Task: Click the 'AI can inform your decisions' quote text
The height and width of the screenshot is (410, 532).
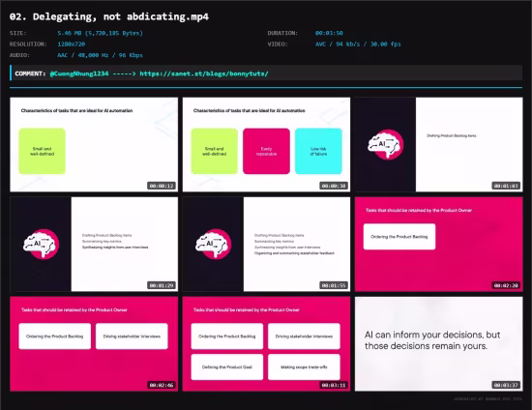Action: 432,340
